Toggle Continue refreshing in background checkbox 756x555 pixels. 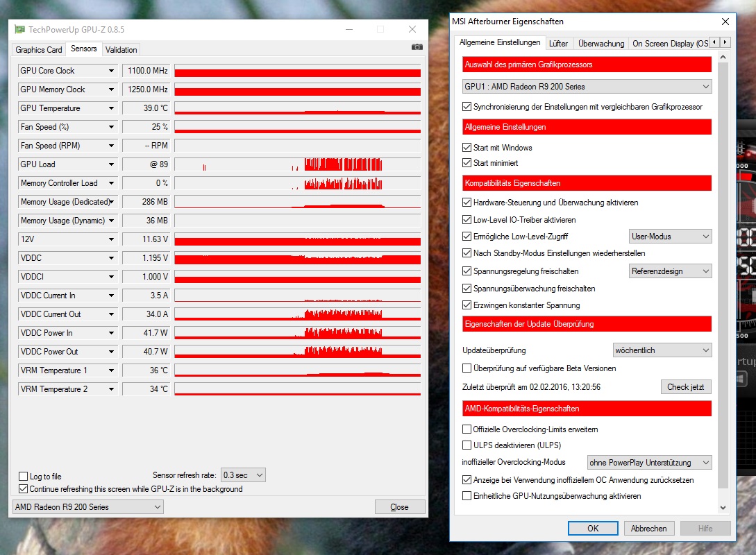click(x=23, y=489)
